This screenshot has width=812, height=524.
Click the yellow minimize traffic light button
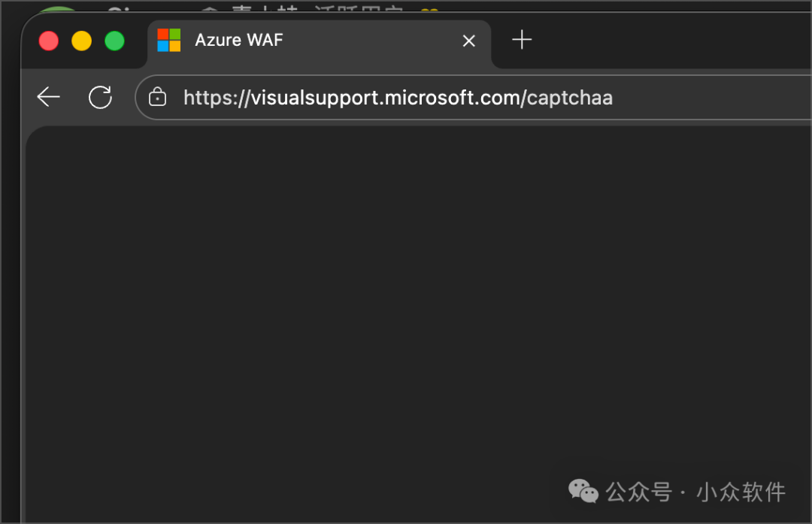(81, 41)
